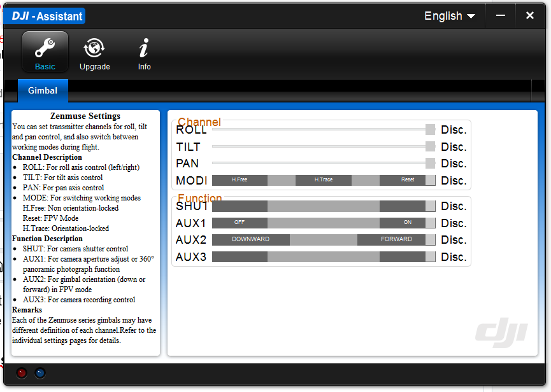Click the AUX3 function label
This screenshot has height=392, width=551.
coord(191,257)
